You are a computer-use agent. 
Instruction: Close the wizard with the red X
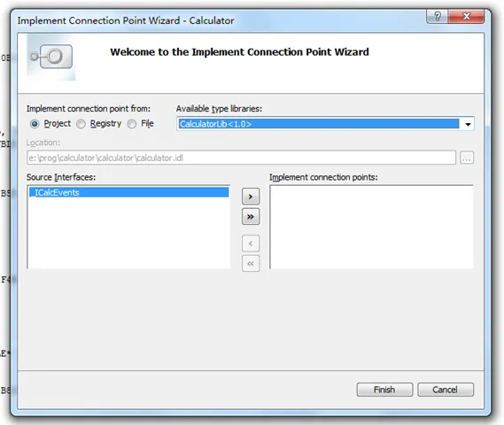coord(466,16)
